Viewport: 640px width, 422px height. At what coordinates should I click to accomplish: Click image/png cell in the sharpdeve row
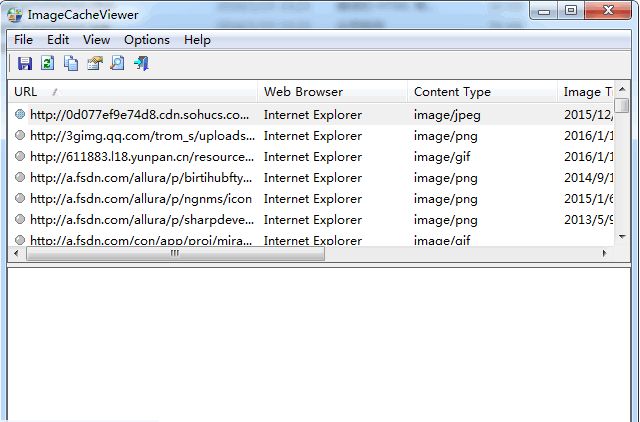pyautogui.click(x=445, y=220)
